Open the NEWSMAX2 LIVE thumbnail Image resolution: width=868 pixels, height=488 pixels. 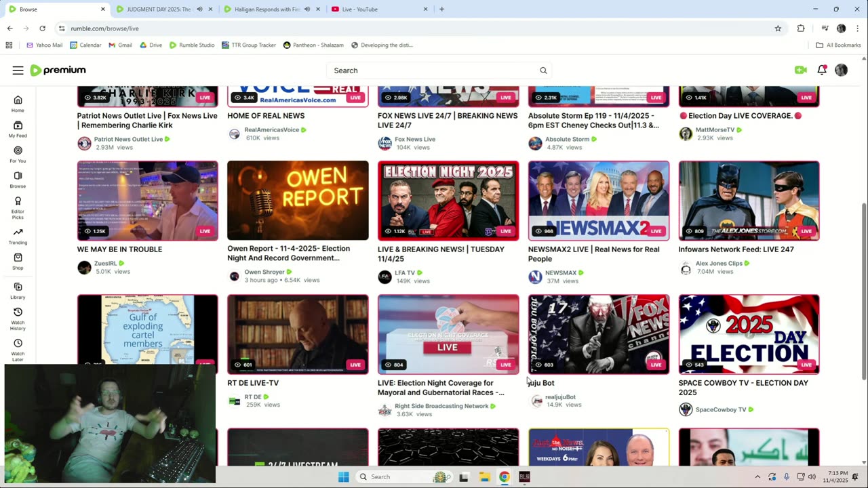pos(599,201)
